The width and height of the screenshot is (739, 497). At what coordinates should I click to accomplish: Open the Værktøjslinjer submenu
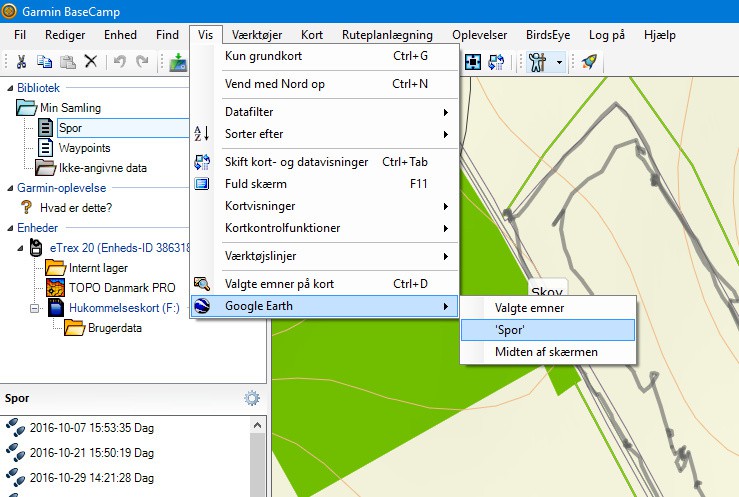coord(325,256)
